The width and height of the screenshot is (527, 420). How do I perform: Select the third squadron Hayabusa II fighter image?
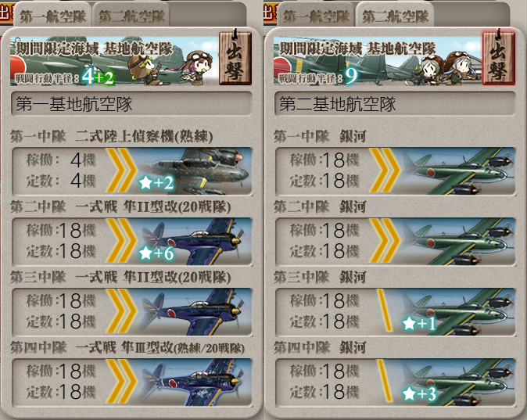click(195, 312)
